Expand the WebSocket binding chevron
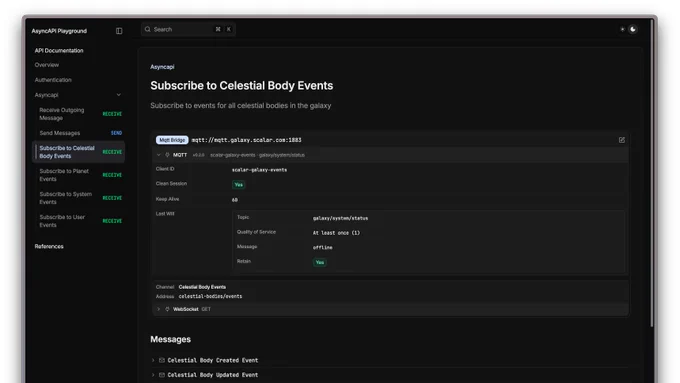Viewport: 680px width, 383px height. [x=158, y=309]
